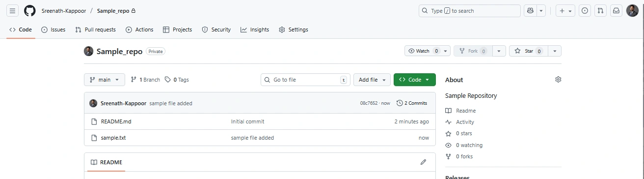Click the Go to file search field
Screen dimensions: 644x179
(305, 80)
